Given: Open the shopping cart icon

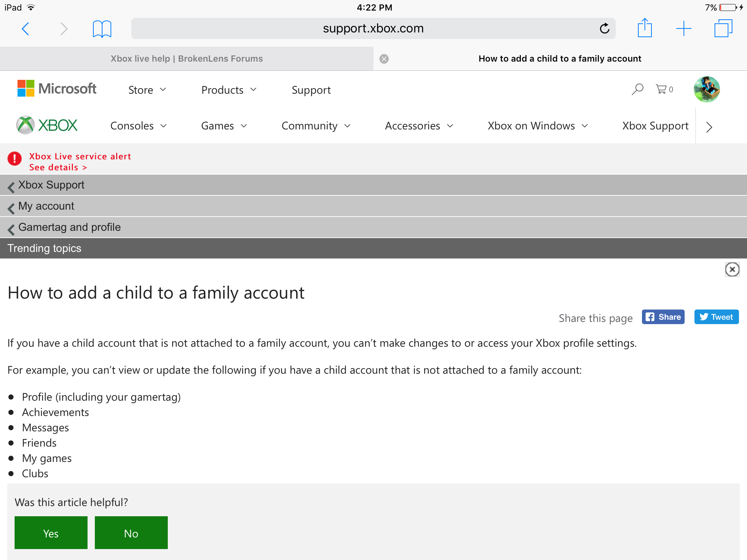Looking at the screenshot, I should point(664,89).
